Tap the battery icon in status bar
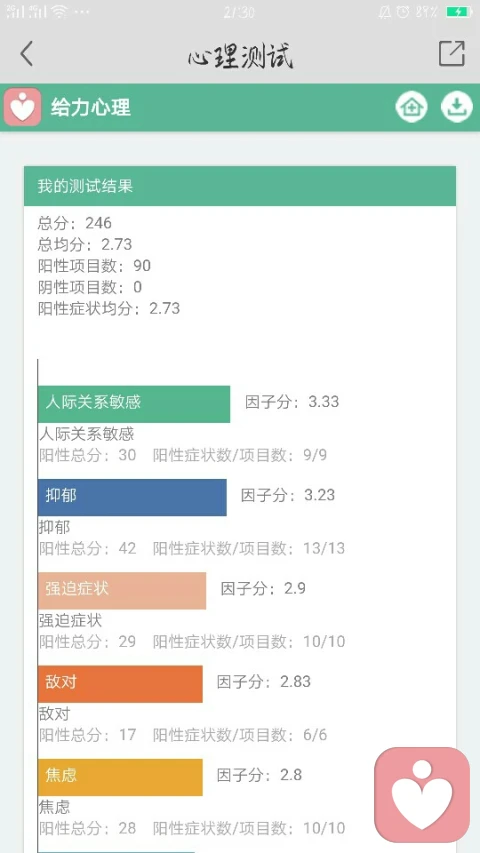The width and height of the screenshot is (480, 853). point(459,12)
